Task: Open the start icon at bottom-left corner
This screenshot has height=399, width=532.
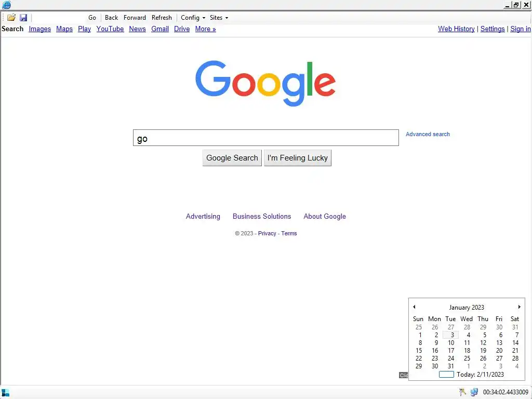Action: 5,393
